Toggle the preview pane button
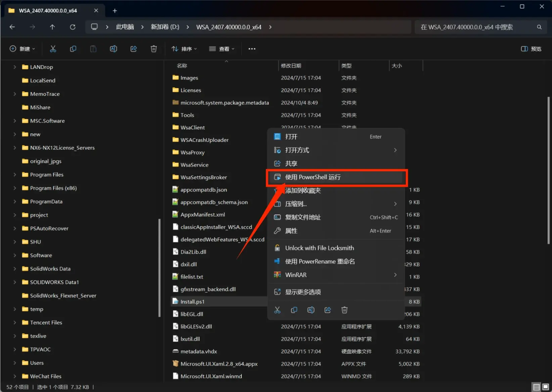552x392 pixels. tap(531, 49)
